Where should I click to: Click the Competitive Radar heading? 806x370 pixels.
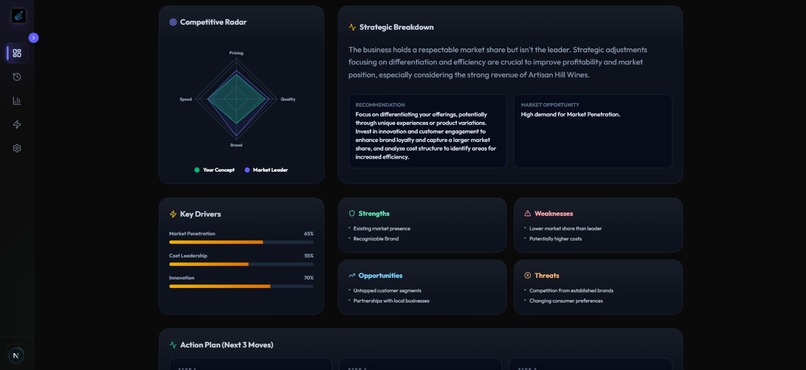click(213, 22)
